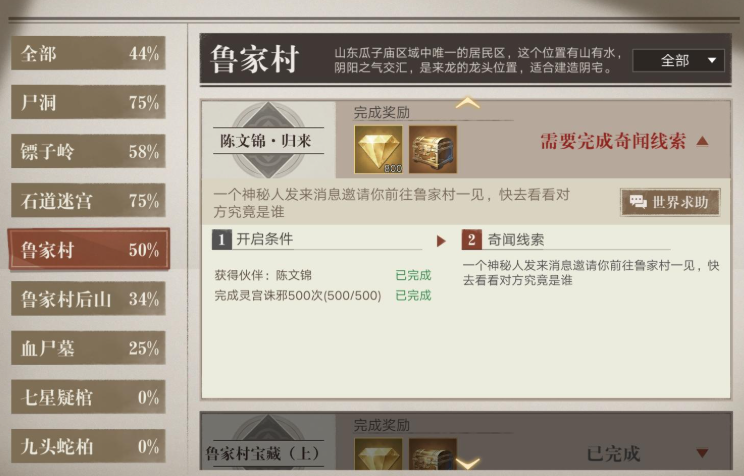Click the diamond reward in the 鲁家村宝藏 card
Image resolution: width=744 pixels, height=476 pixels.
378,454
